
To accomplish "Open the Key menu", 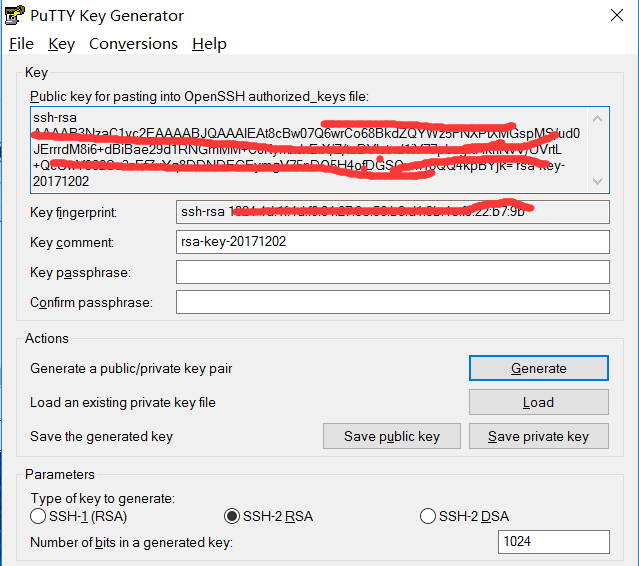I will [x=62, y=44].
